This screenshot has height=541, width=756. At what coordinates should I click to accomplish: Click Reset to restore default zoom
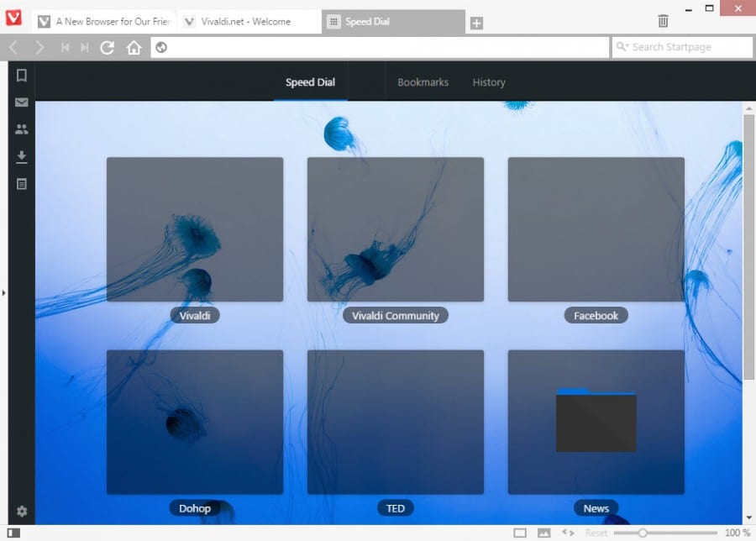[x=596, y=532]
